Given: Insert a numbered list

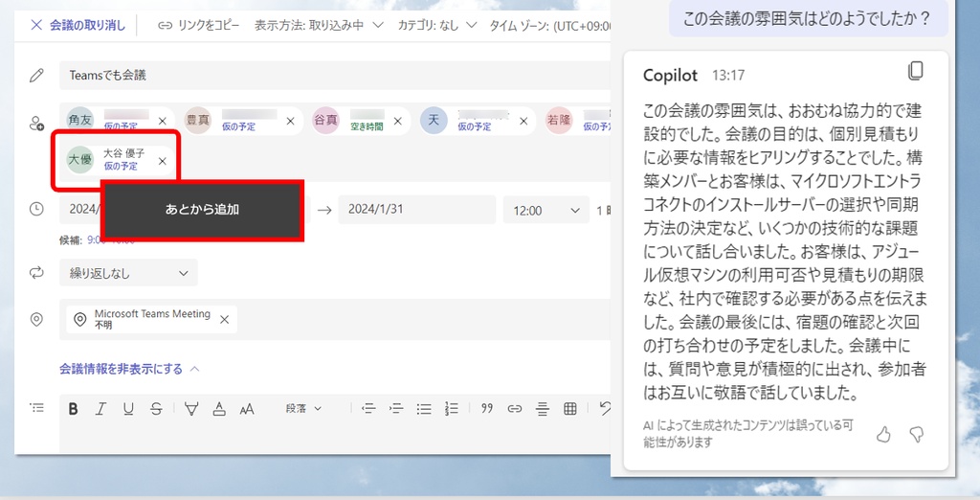Looking at the screenshot, I should coord(452,409).
